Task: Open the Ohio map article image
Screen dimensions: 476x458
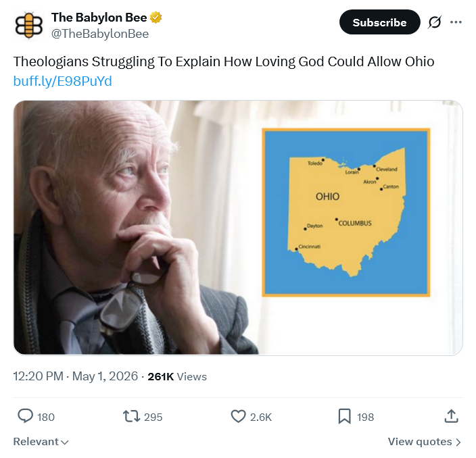Action: tap(238, 228)
